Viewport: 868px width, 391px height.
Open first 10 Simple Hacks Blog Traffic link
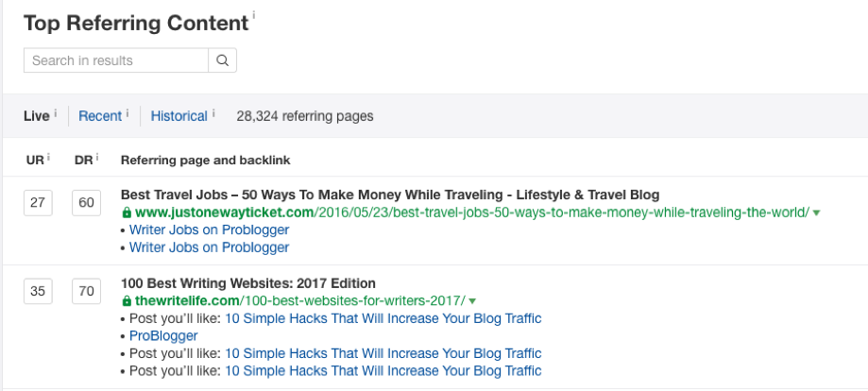(x=383, y=318)
